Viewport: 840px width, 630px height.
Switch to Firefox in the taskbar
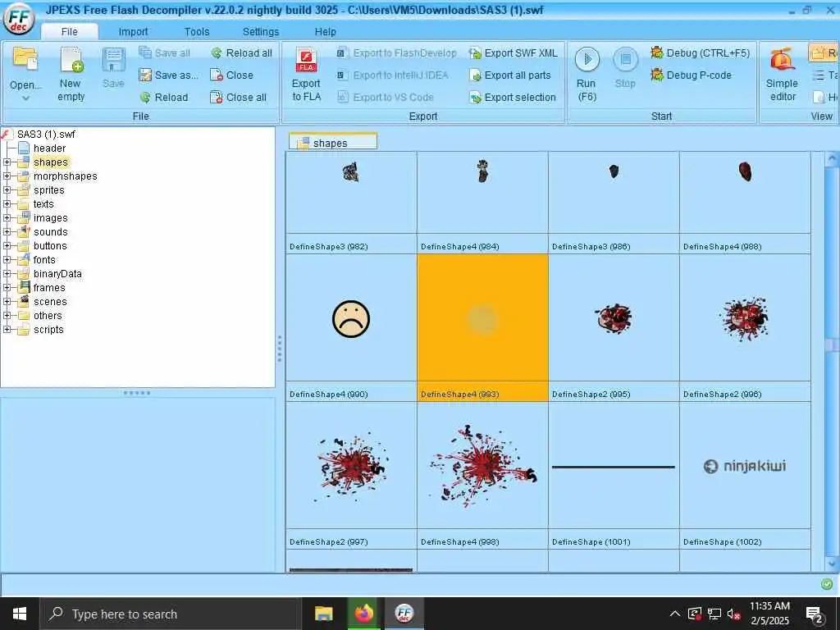click(x=363, y=614)
